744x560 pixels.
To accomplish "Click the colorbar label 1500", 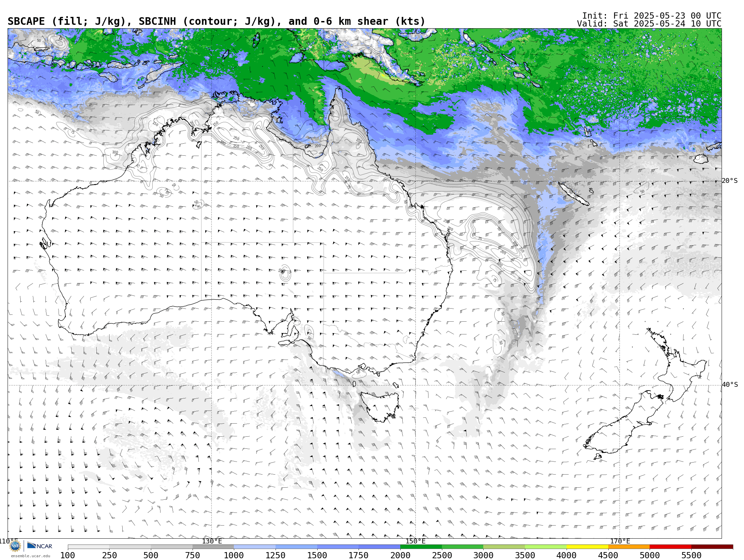I will coord(317,556).
